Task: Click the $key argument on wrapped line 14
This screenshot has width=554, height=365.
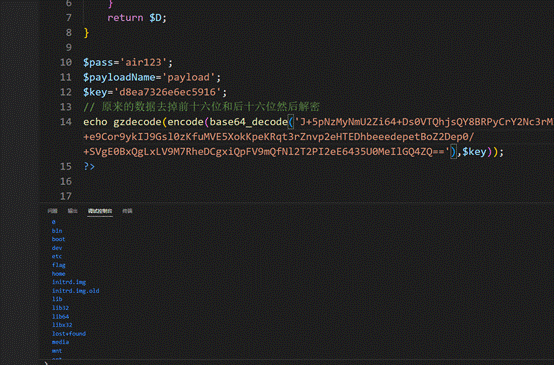Action: (474, 152)
